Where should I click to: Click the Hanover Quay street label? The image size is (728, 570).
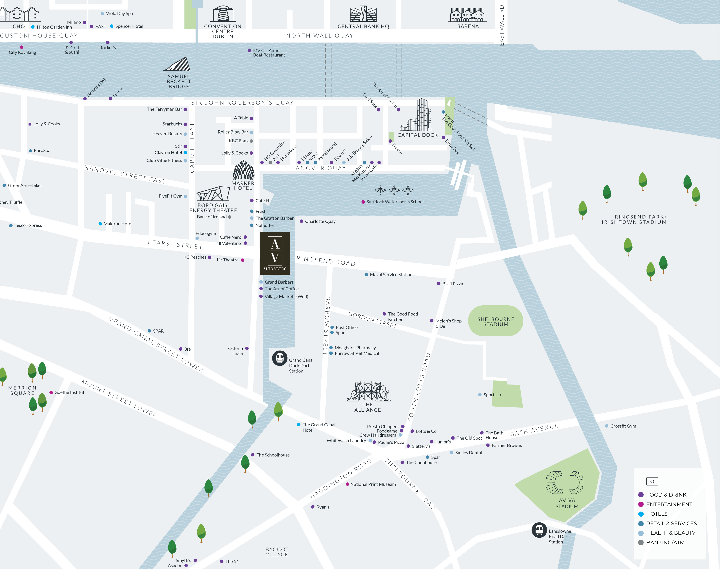[322, 170]
